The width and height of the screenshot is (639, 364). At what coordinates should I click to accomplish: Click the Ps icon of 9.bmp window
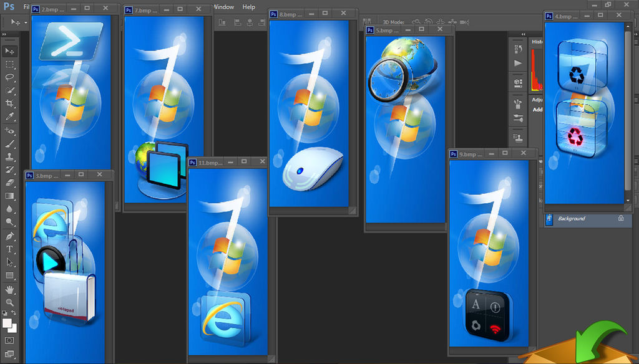click(x=453, y=154)
